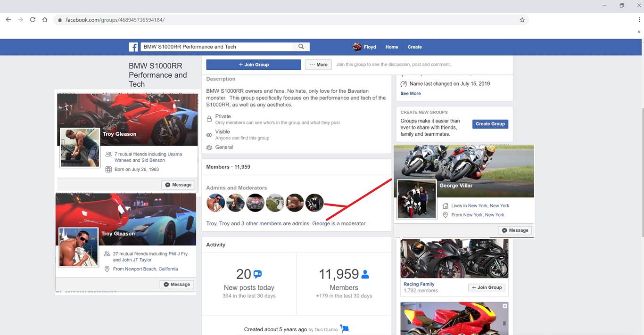Open the sixth avatar in Admins and Moderators
Screen dimensions: 644x335
point(314,203)
